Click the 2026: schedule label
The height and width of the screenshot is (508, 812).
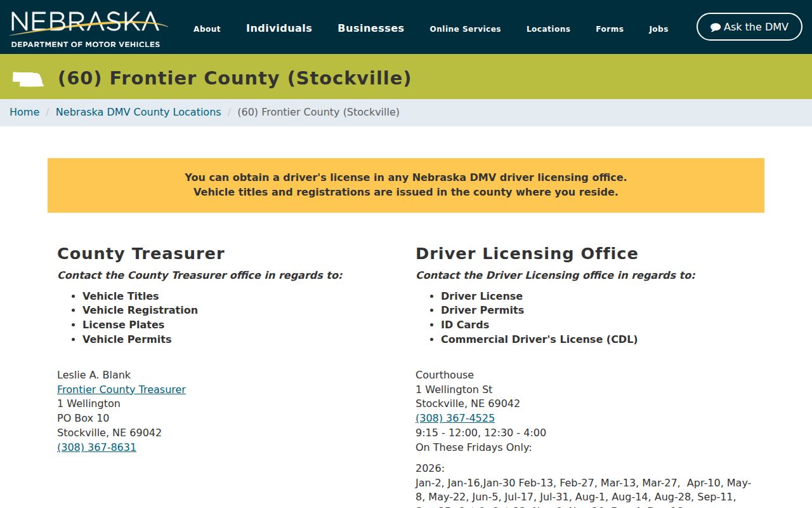click(430, 469)
